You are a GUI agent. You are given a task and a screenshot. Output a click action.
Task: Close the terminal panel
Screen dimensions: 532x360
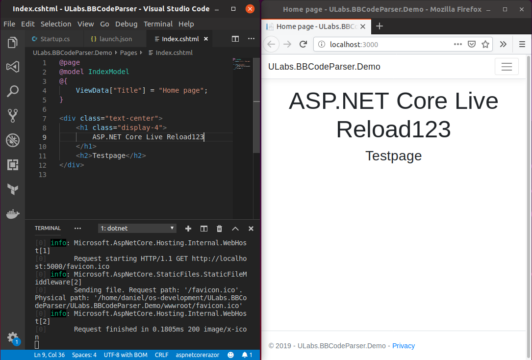pos(251,229)
